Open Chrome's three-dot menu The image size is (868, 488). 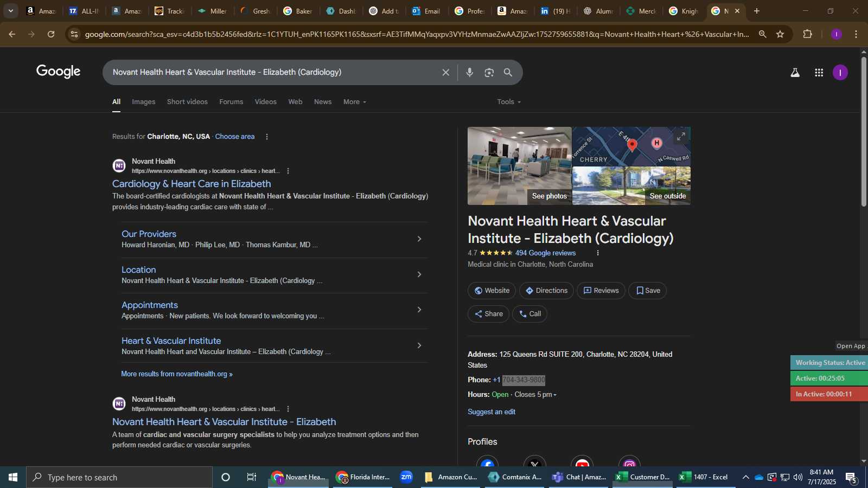pyautogui.click(x=856, y=34)
